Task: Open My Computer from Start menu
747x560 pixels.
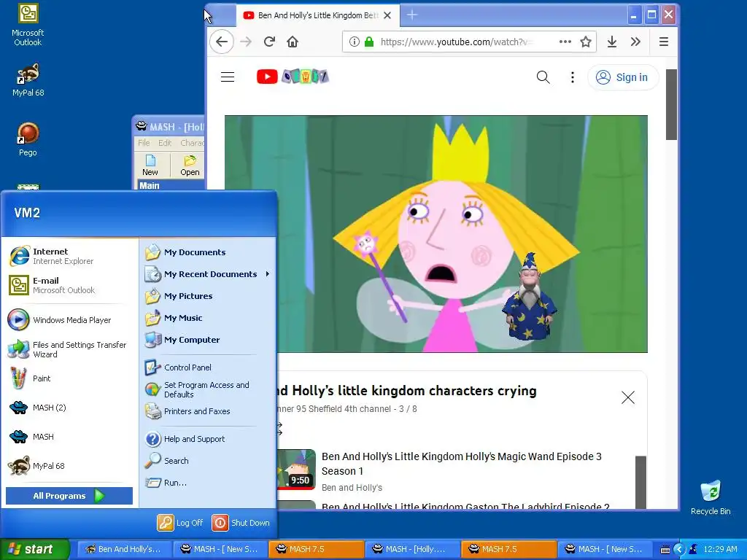Action: tap(208, 340)
